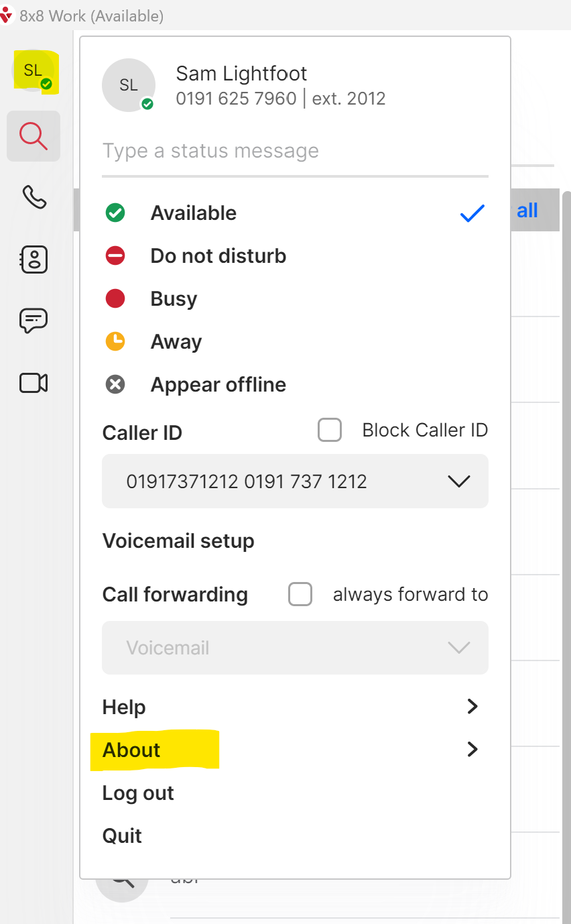Set status to Away

click(x=295, y=342)
